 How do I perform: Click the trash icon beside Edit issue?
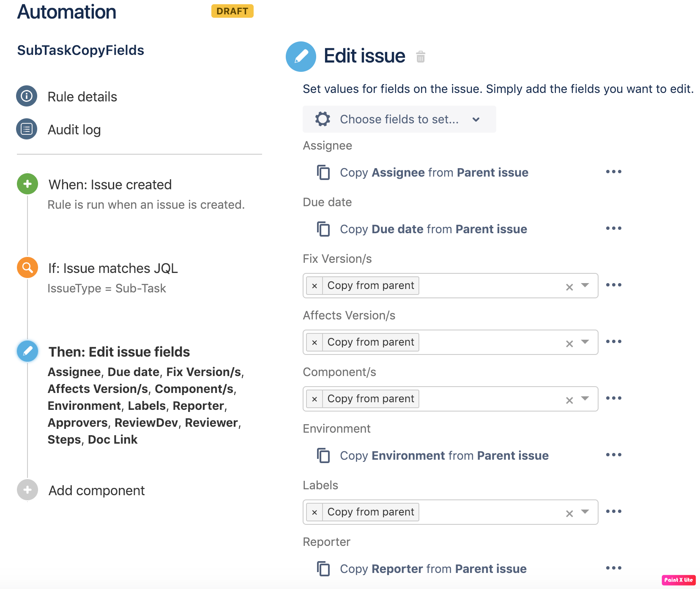[x=420, y=57]
